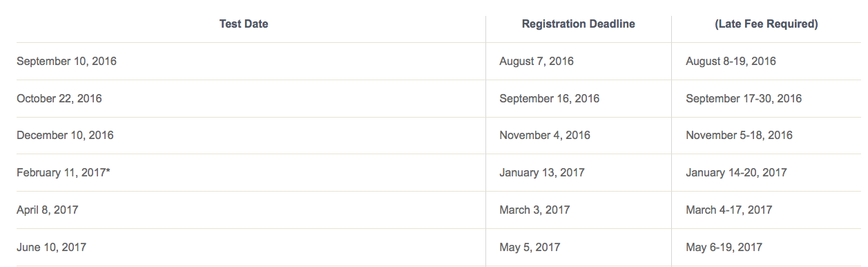Click the September 16, 2016 registration deadline

(x=550, y=98)
